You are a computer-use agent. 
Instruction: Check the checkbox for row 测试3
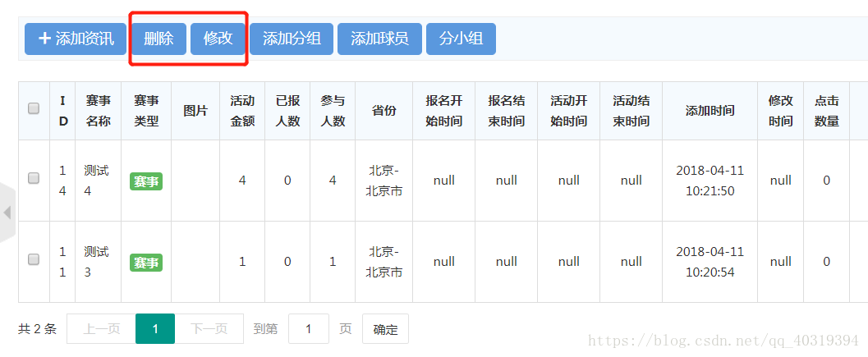coord(34,259)
